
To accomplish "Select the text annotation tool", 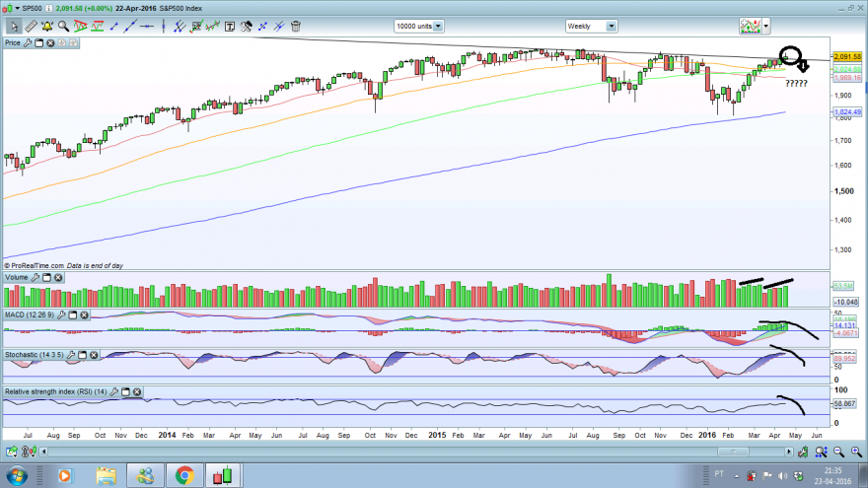I will click(x=230, y=26).
